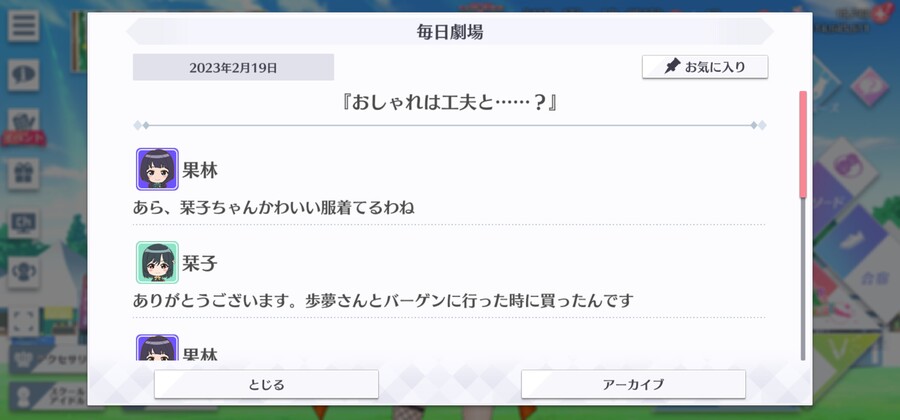Open the notices speech-bubble icon
900x420 pixels.
pyautogui.click(x=24, y=75)
